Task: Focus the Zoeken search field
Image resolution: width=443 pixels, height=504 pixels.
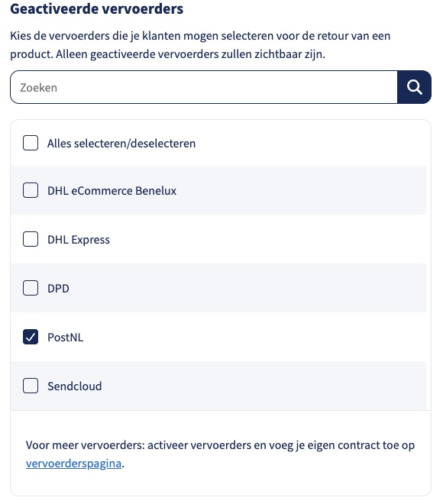Action: click(204, 87)
